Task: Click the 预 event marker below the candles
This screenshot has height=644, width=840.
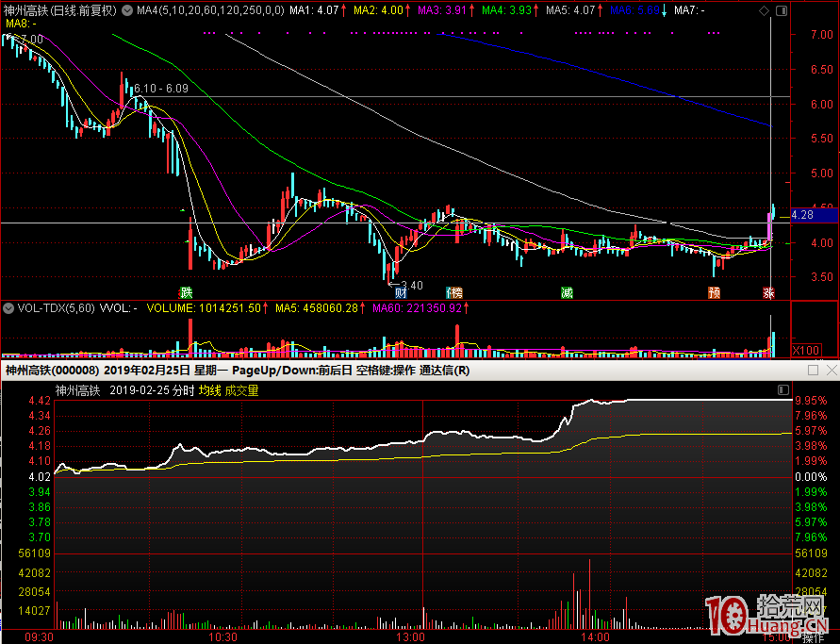Action: (x=714, y=292)
